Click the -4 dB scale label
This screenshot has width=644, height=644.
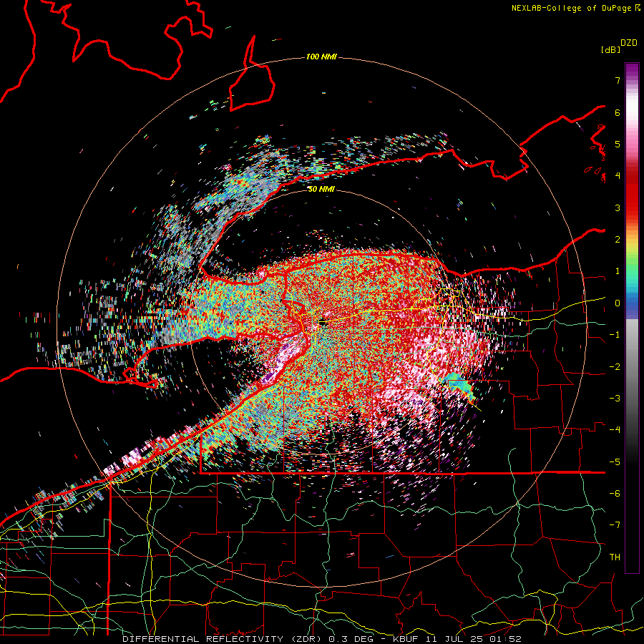(x=615, y=430)
